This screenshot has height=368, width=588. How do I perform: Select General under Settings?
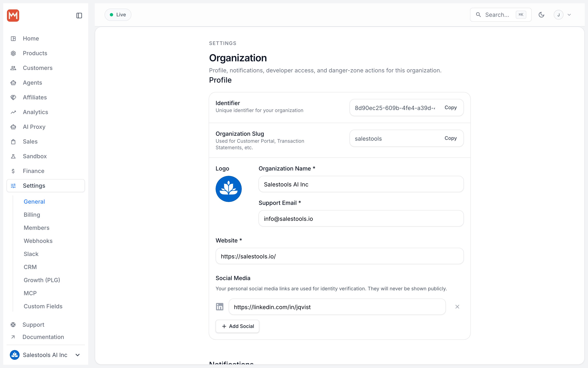click(34, 202)
